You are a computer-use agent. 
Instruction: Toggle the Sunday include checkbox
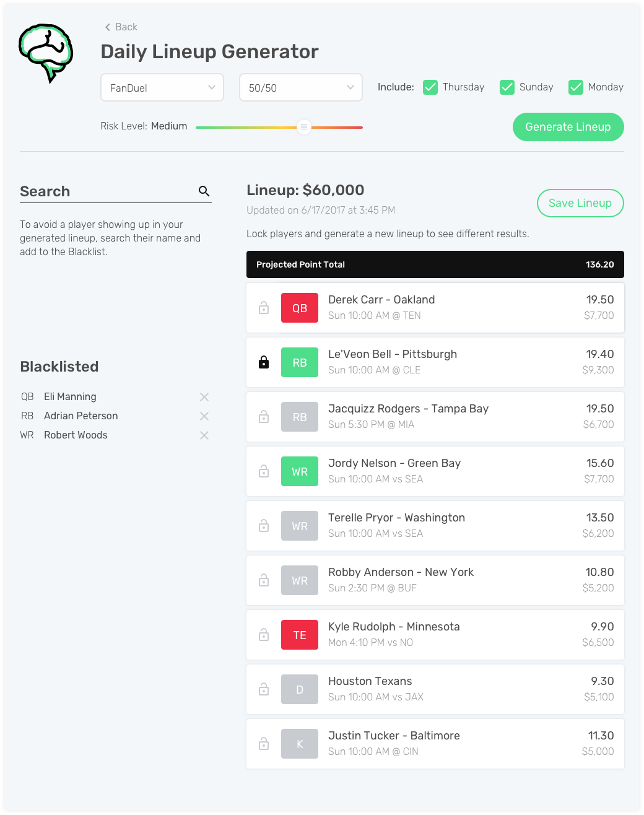pos(507,87)
